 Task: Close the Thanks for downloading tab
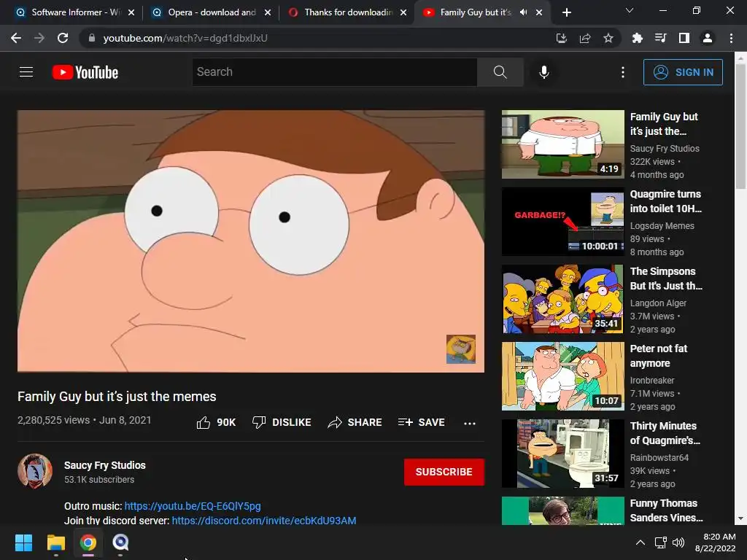tap(403, 12)
